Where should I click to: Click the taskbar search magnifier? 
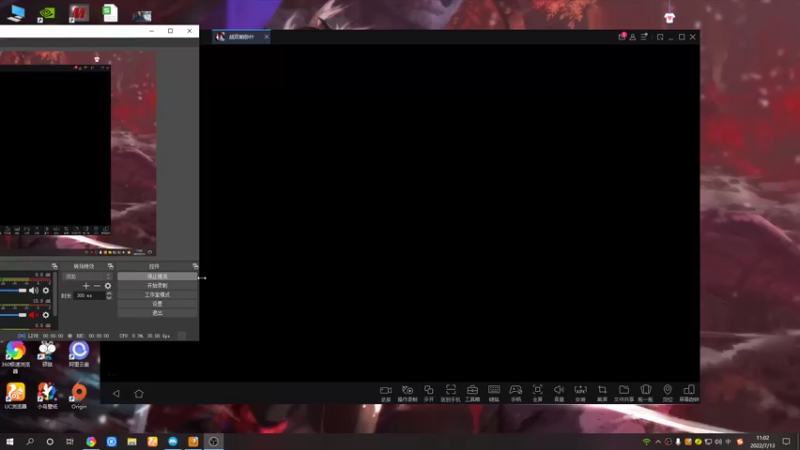[x=30, y=441]
